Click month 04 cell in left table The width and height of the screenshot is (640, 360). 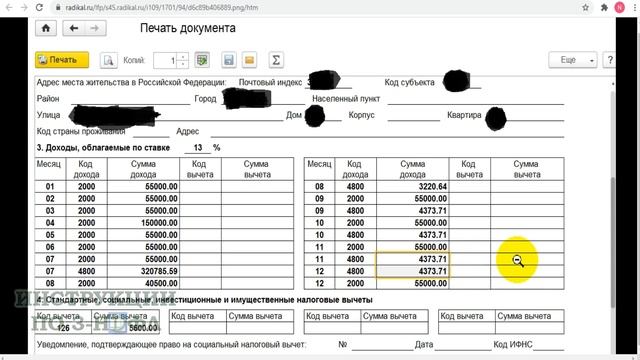click(50, 223)
